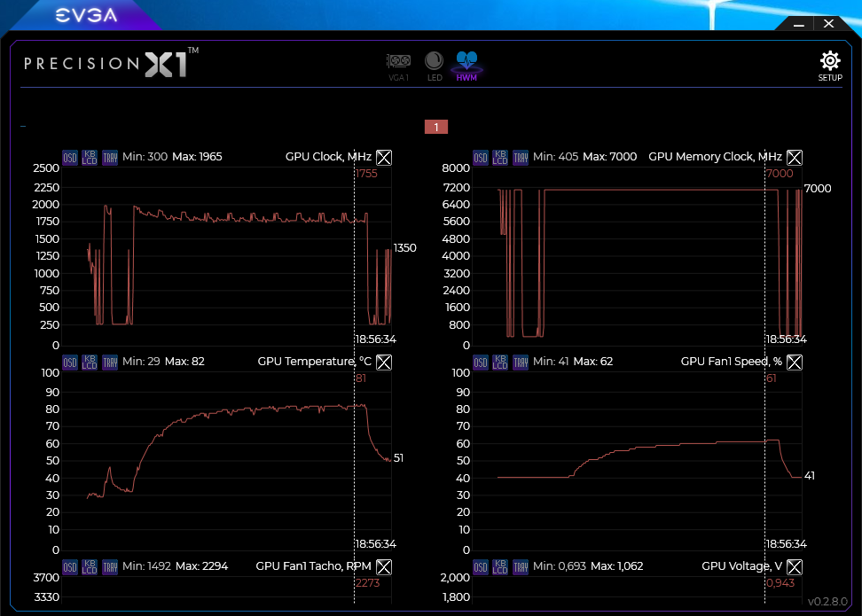Toggle OSD for GPU Memory Clock graph

481,158
